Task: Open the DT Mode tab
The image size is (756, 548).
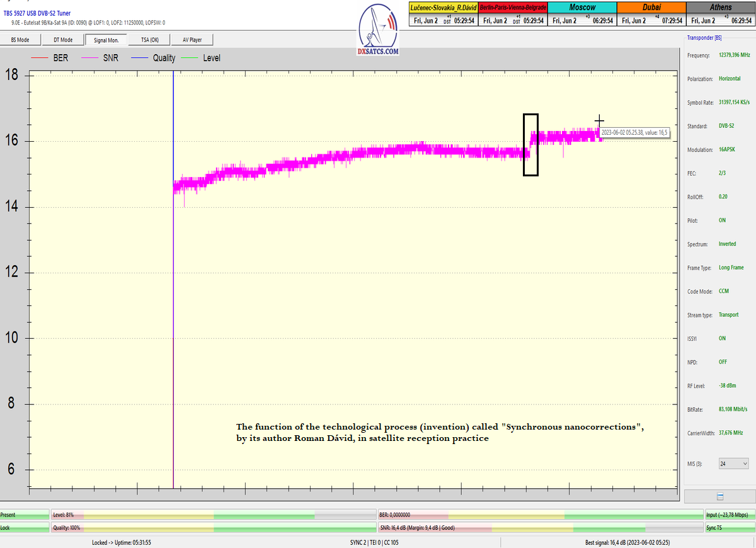Action: pyautogui.click(x=62, y=40)
